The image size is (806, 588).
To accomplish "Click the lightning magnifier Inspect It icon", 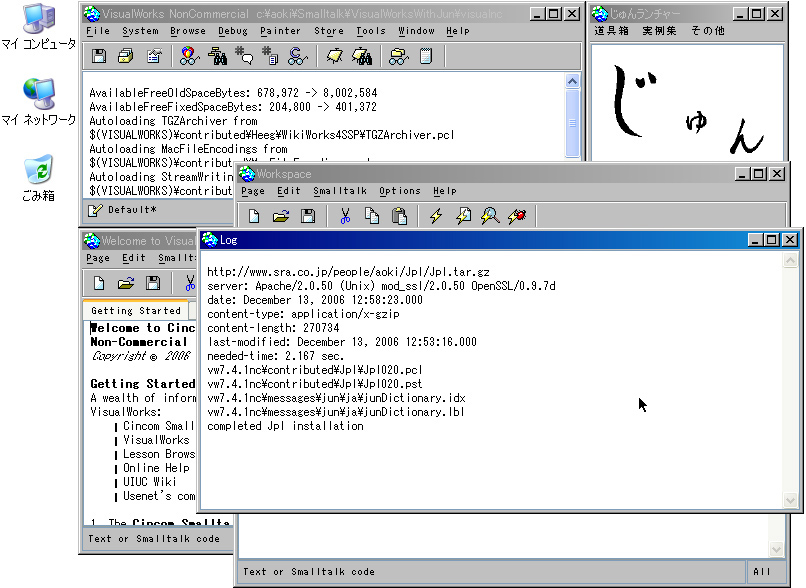I will point(490,216).
